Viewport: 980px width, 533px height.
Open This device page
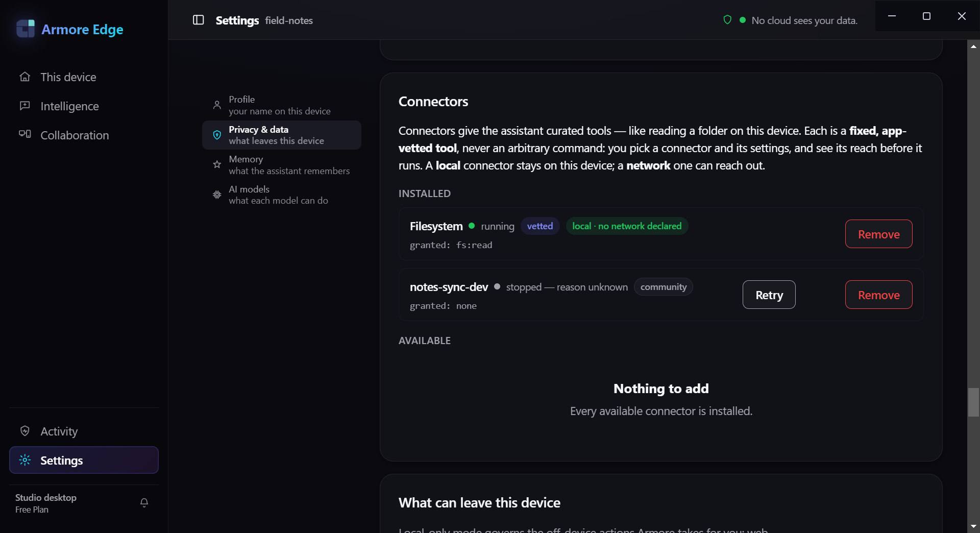(84, 77)
